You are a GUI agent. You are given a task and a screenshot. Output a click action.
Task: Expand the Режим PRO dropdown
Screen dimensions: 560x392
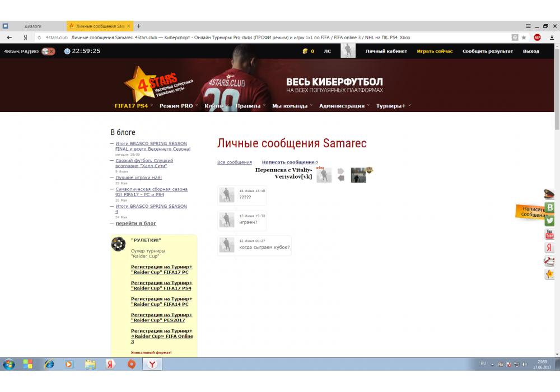pyautogui.click(x=178, y=106)
